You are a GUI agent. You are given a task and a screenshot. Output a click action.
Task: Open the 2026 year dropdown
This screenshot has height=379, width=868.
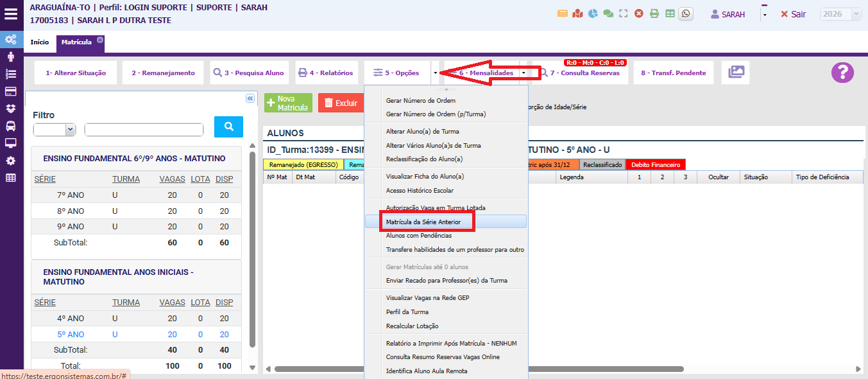[840, 14]
